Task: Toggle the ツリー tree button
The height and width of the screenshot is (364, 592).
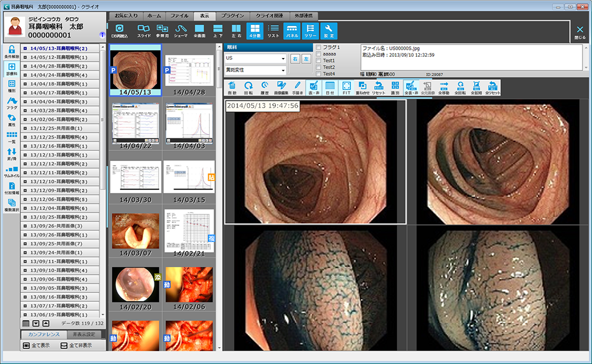Action: coord(310,31)
